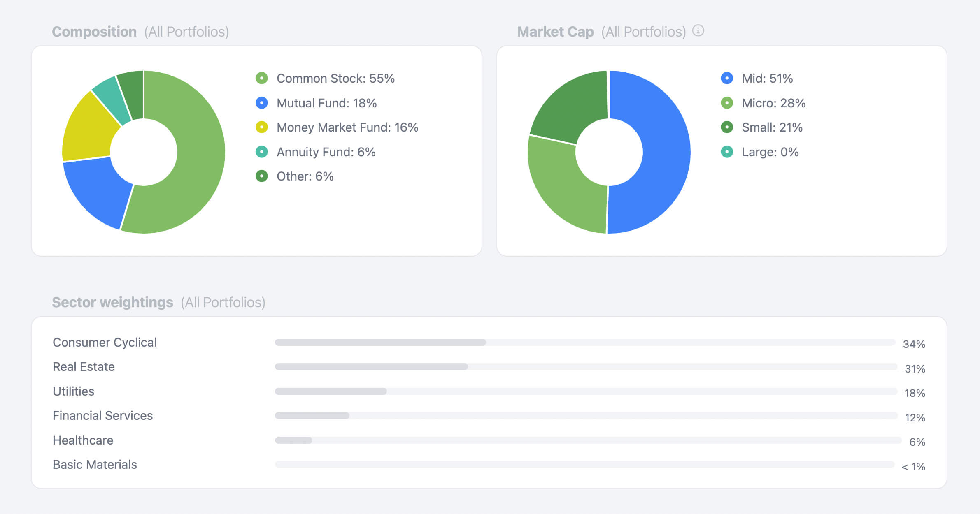
Task: Click the Small legend marker
Action: pyautogui.click(x=726, y=127)
